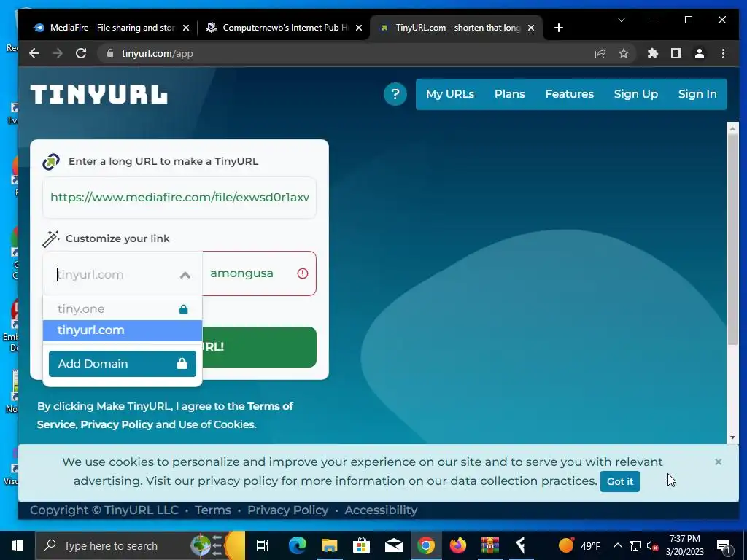The width and height of the screenshot is (747, 560).
Task: Click the taskbar clock and date
Action: (684, 545)
